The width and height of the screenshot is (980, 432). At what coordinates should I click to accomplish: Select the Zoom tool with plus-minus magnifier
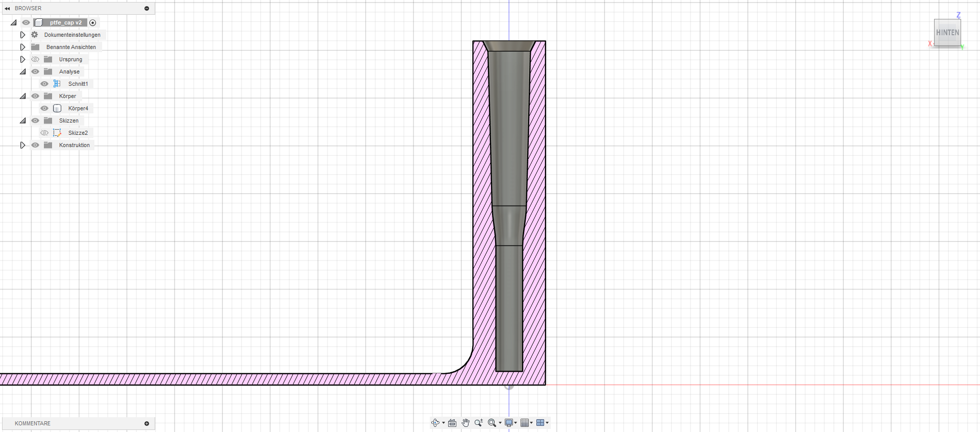[x=479, y=423]
